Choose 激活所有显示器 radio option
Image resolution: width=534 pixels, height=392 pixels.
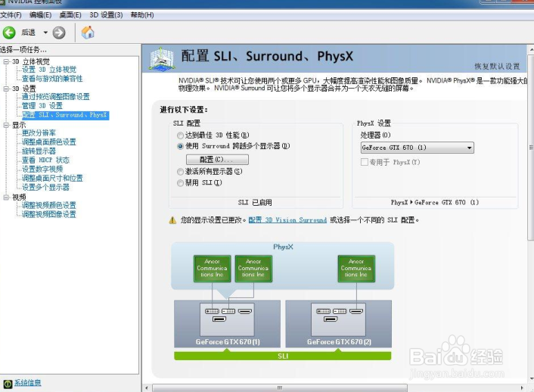180,172
